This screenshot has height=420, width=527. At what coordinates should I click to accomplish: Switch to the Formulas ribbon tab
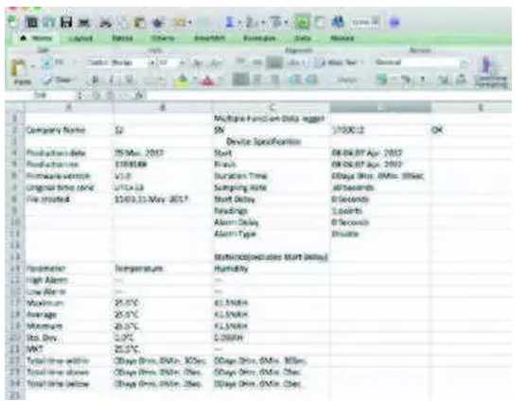point(259,38)
